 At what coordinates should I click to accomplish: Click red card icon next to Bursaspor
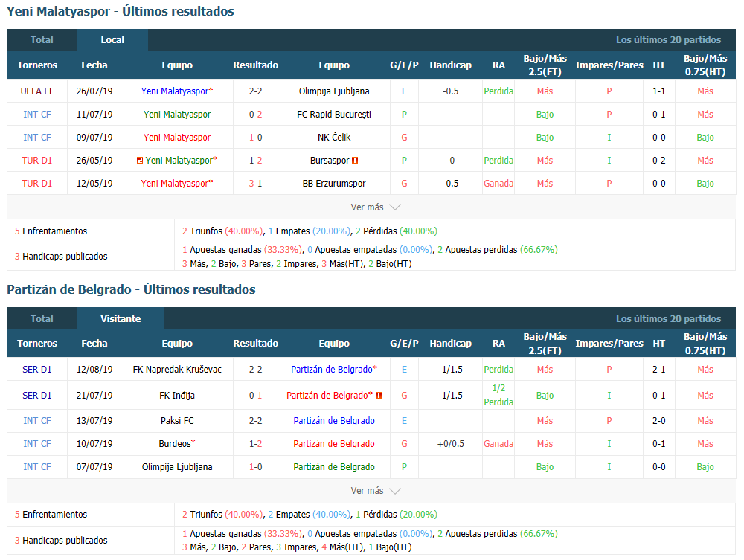pos(354,161)
